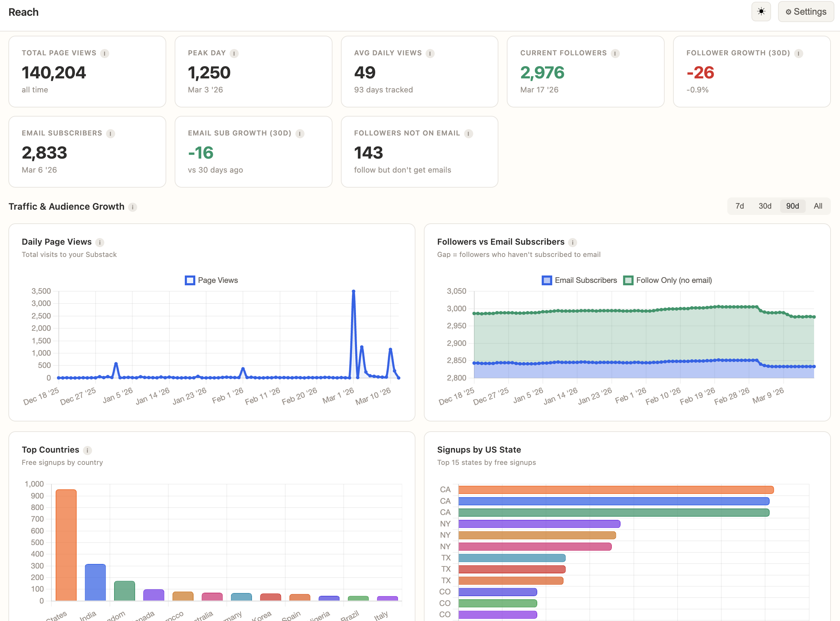Image resolution: width=840 pixels, height=621 pixels.
Task: Click the Followers Not On Email info icon
Action: pos(468,133)
